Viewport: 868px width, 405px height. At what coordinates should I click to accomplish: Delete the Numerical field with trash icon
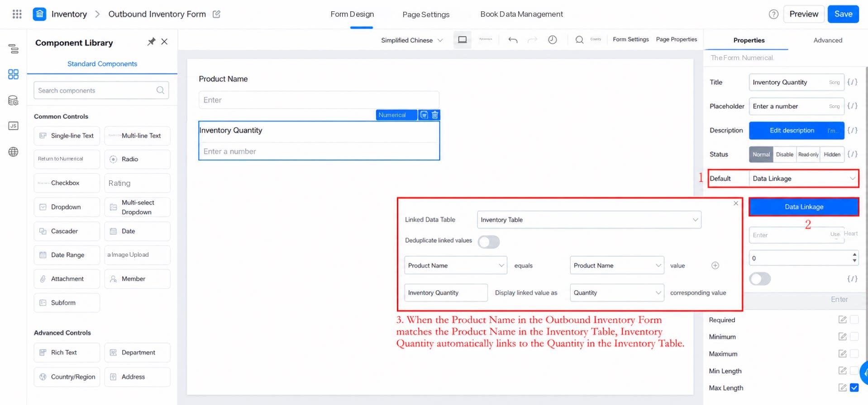pyautogui.click(x=435, y=115)
